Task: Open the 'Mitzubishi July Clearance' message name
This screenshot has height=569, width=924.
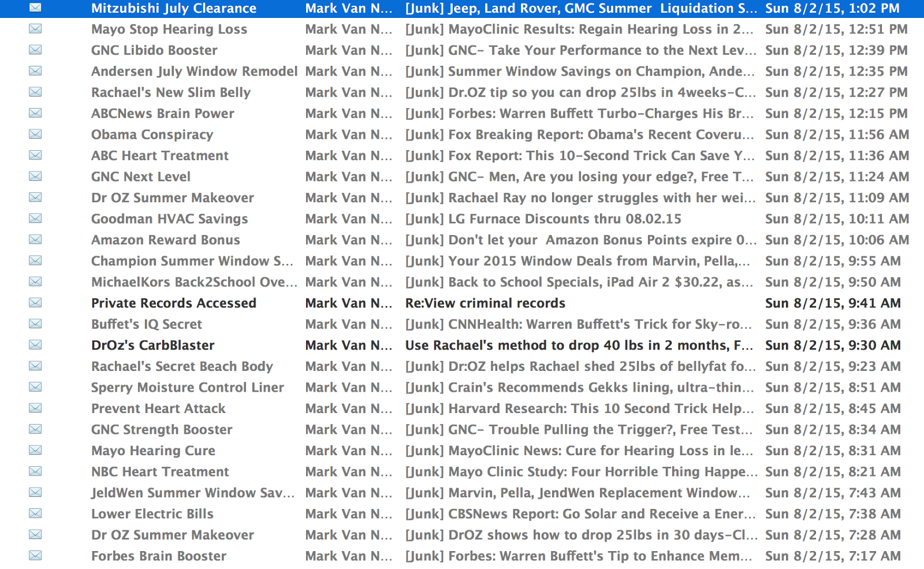Action: pos(174,9)
